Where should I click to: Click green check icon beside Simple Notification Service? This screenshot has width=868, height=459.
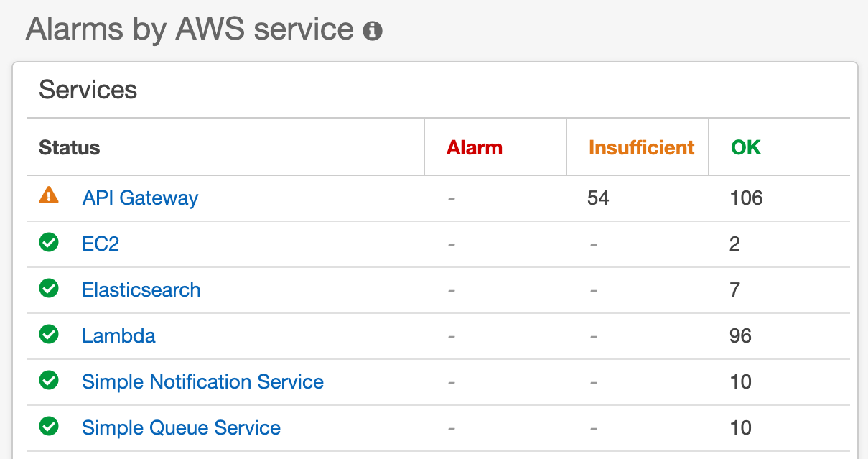49,381
